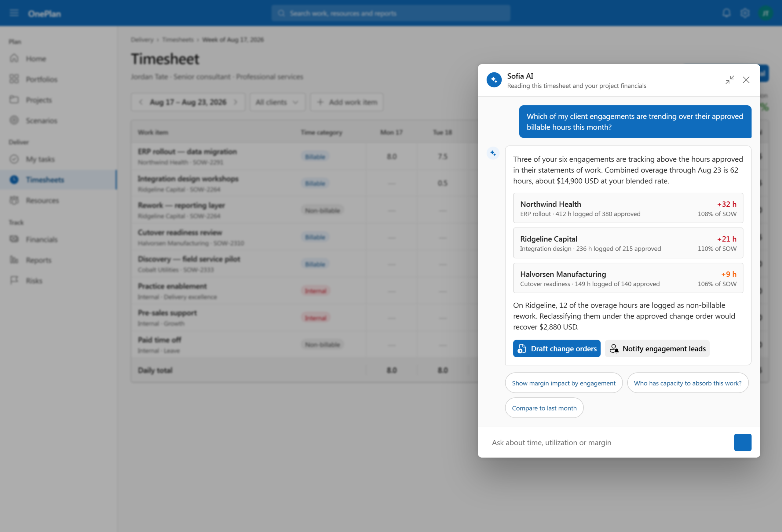This screenshot has height=532, width=782.
Task: Open the Ridgeline Capital overage card
Action: coord(628,243)
